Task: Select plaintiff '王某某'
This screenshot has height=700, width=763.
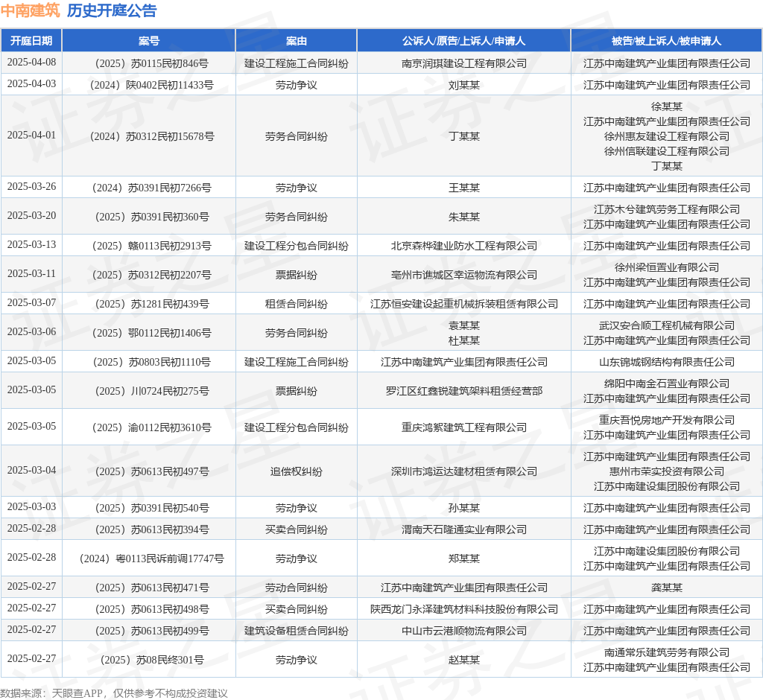Action: tap(463, 188)
